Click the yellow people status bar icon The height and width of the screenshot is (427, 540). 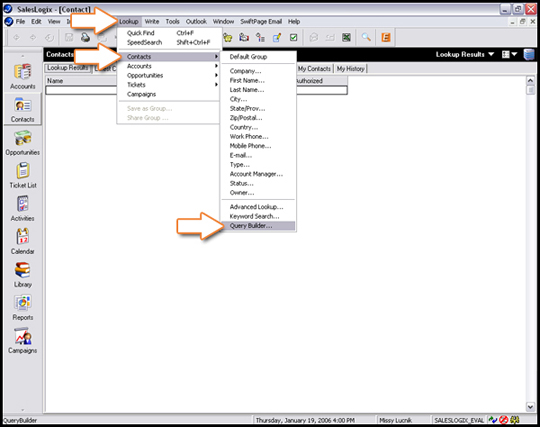(x=515, y=420)
